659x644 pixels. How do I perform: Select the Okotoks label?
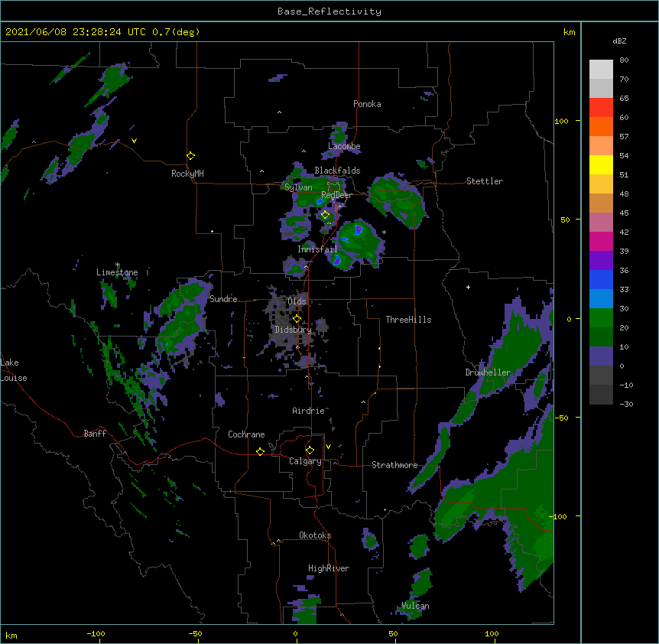click(x=315, y=535)
